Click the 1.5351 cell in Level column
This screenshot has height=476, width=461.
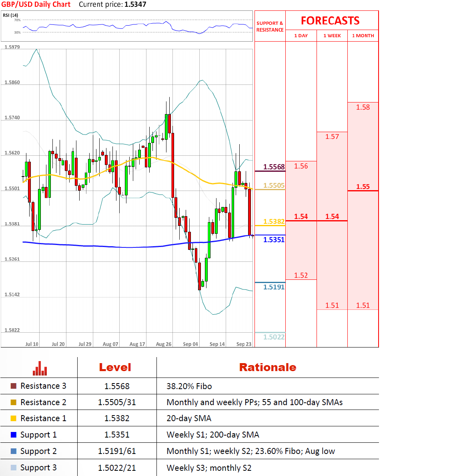coord(117,435)
